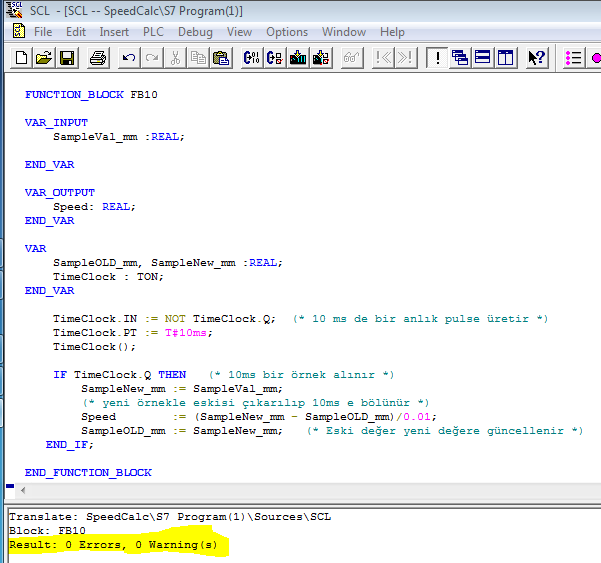This screenshot has width=601, height=563.
Task: Click 'SampleOLD_mm, SampleNew_mm :REAL;' line
Action: (168, 263)
